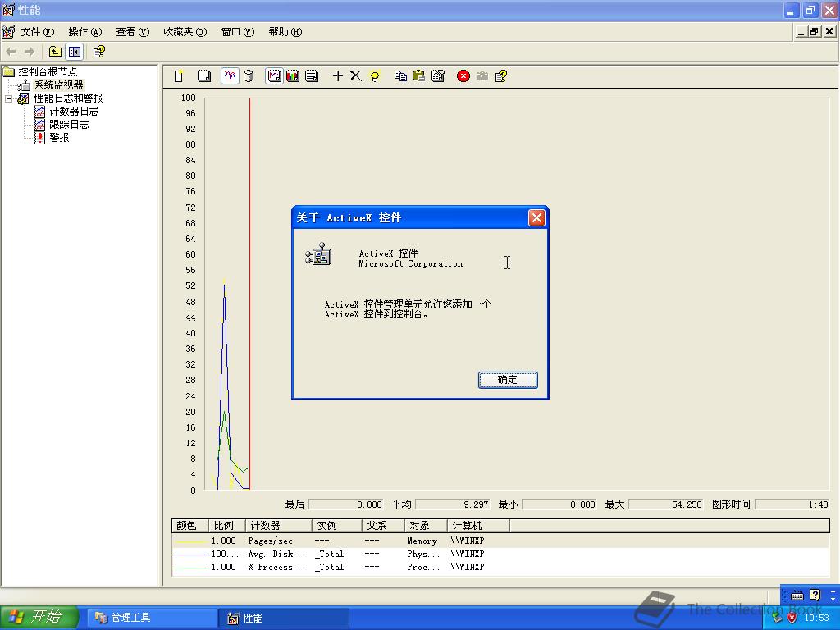
Task: Click the 计数器 column header
Action: click(279, 526)
